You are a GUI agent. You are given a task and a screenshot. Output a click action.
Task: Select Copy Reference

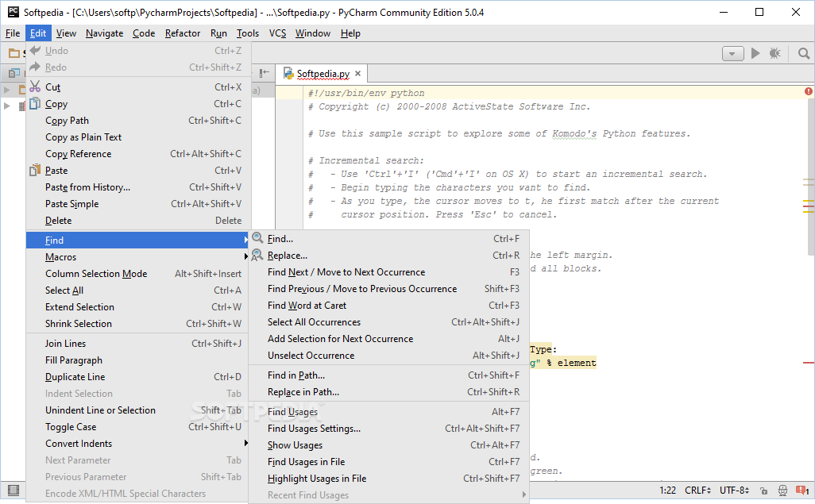coord(138,153)
